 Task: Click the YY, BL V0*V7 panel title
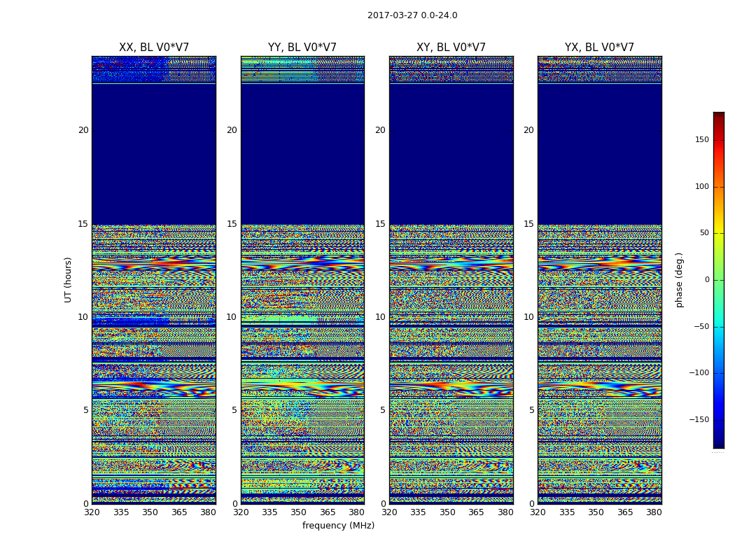302,48
